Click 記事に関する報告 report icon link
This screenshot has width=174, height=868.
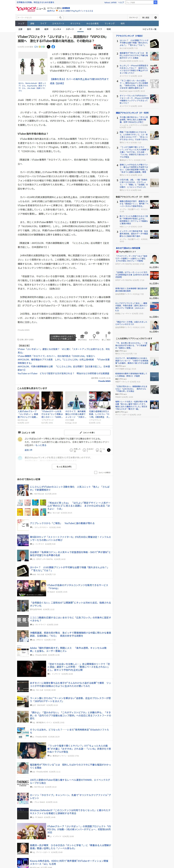(x=26, y=340)
